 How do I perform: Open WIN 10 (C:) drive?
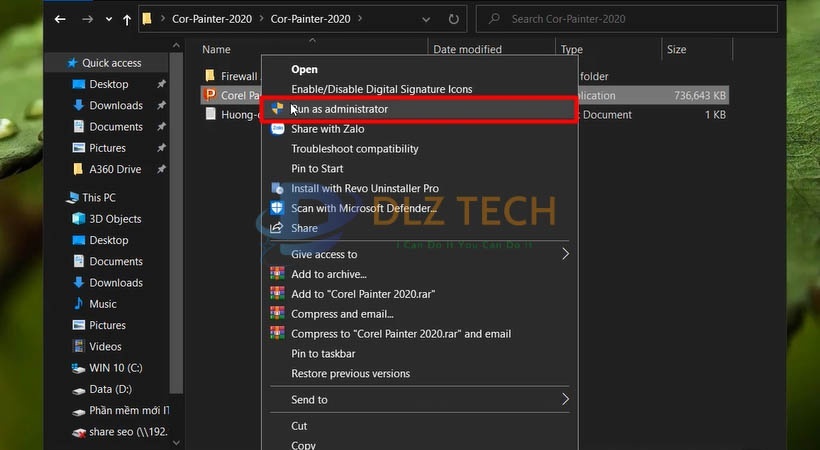pos(116,368)
